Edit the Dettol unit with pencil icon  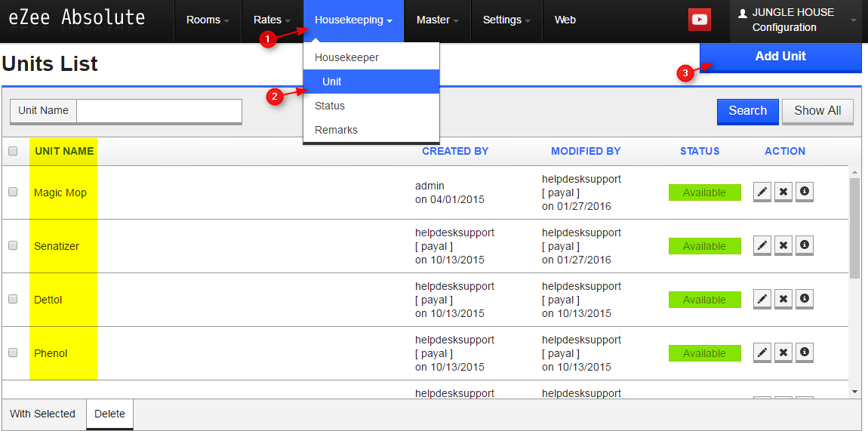pyautogui.click(x=762, y=300)
